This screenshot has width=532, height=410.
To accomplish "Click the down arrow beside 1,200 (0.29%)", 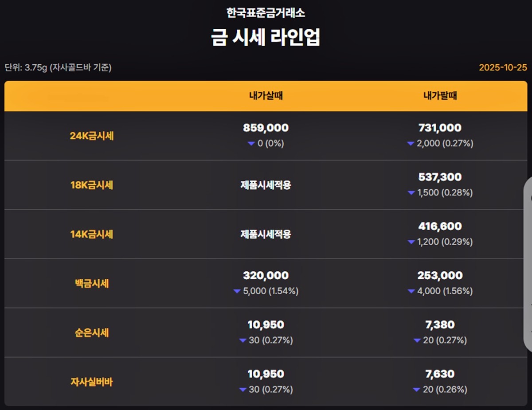I will click(x=411, y=242).
